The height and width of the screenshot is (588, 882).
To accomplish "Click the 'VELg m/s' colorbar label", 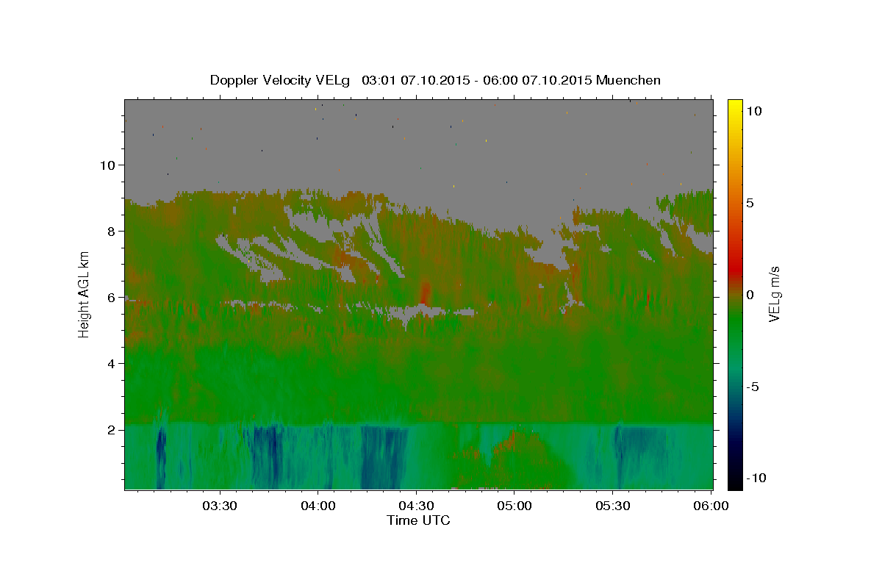I will point(774,294).
